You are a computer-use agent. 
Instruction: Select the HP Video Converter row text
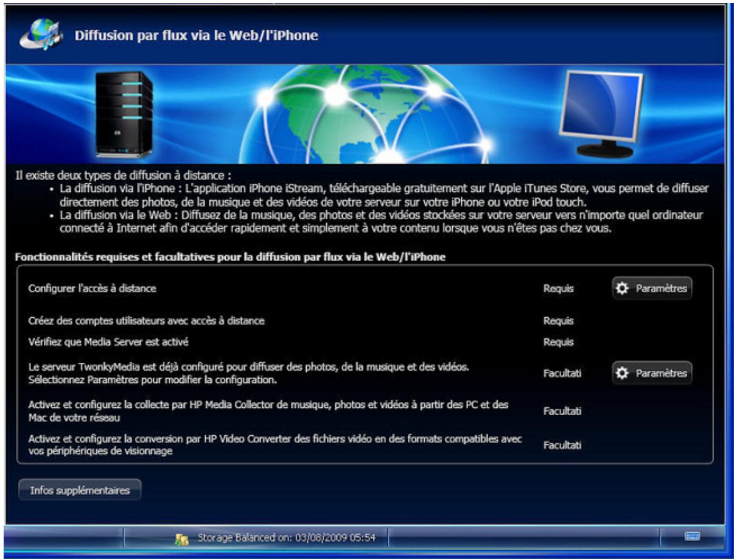tap(274, 445)
